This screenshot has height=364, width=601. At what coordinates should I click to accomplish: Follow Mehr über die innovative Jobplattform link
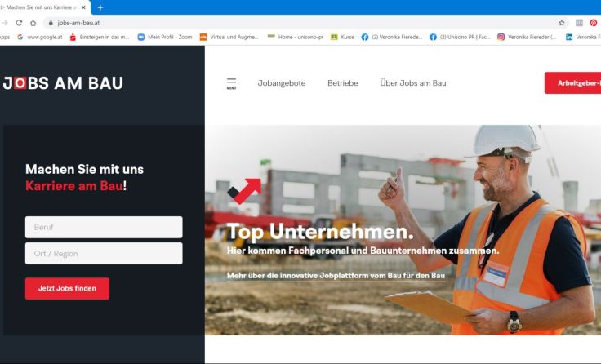[x=336, y=276]
